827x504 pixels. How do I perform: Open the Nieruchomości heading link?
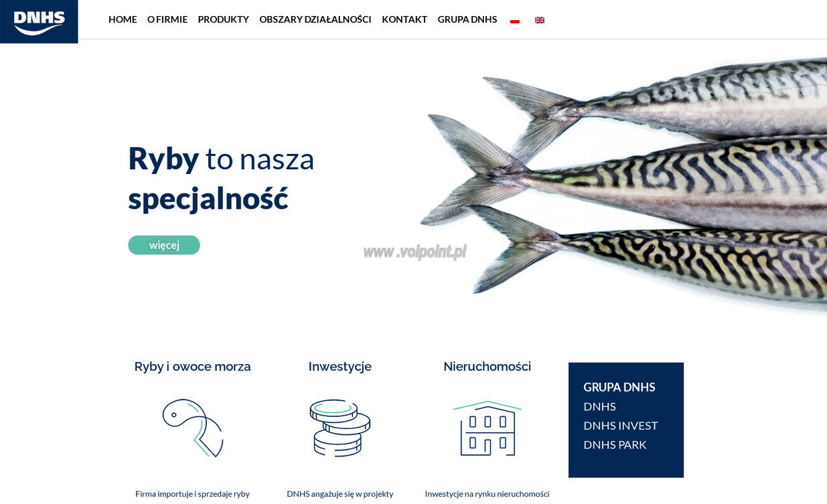(487, 367)
